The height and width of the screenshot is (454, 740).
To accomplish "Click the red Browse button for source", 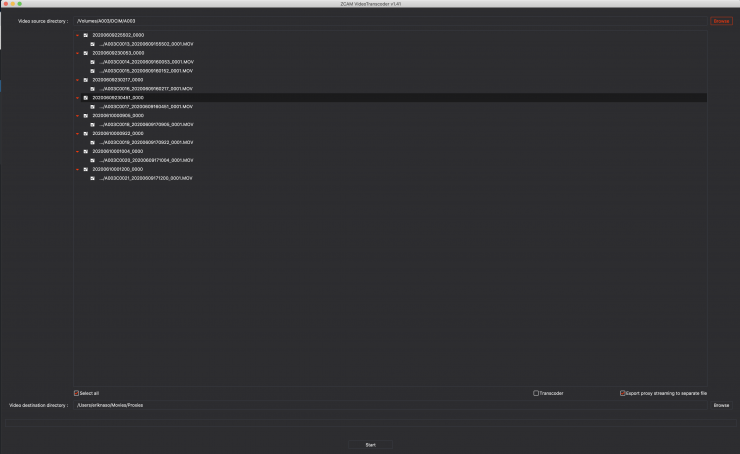I will point(721,21).
